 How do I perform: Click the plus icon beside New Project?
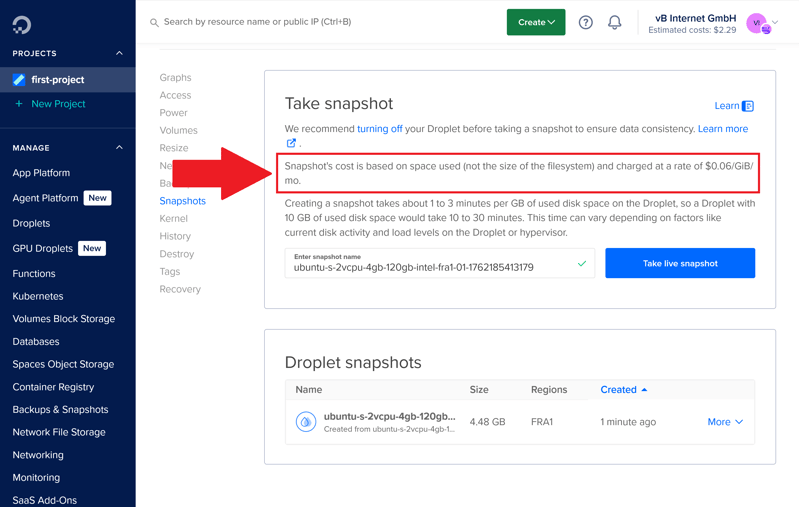click(19, 104)
